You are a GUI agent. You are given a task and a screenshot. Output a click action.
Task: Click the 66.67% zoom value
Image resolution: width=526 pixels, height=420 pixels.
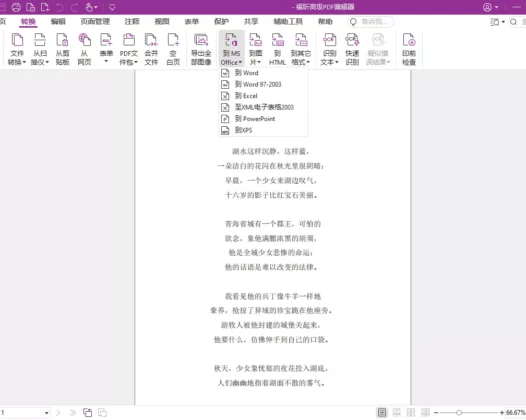coord(516,413)
